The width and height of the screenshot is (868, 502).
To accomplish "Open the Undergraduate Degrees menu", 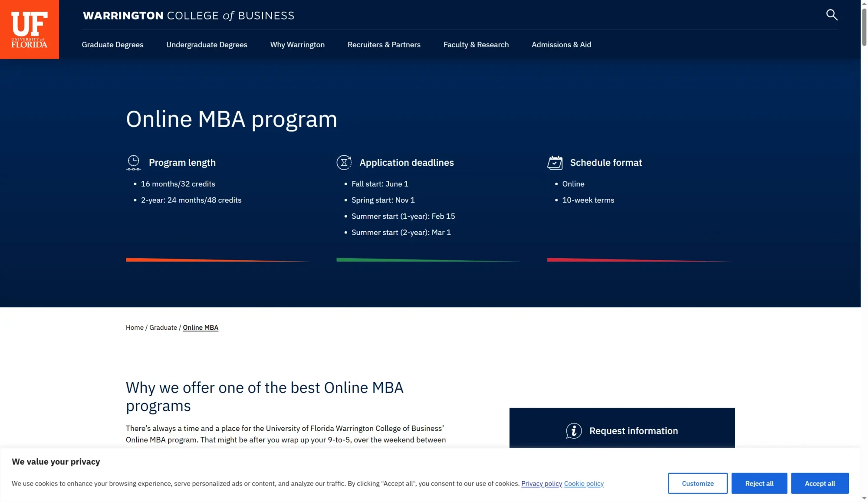I will (x=207, y=45).
